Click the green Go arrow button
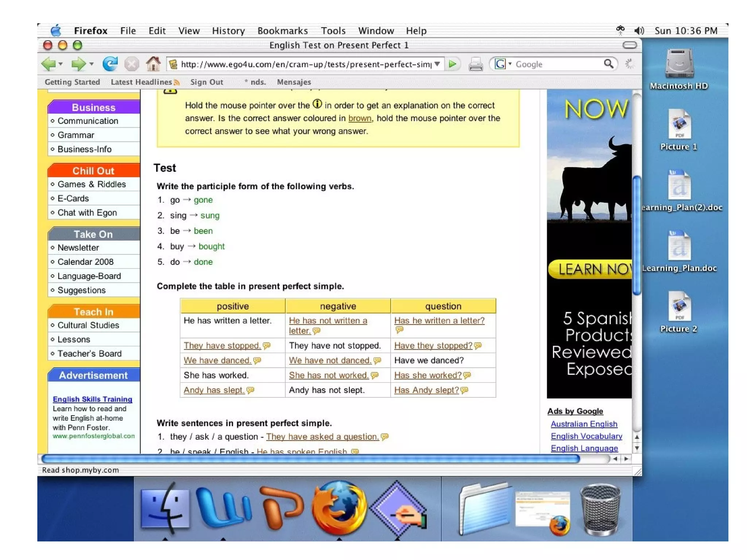The height and width of the screenshot is (560, 747). click(453, 64)
